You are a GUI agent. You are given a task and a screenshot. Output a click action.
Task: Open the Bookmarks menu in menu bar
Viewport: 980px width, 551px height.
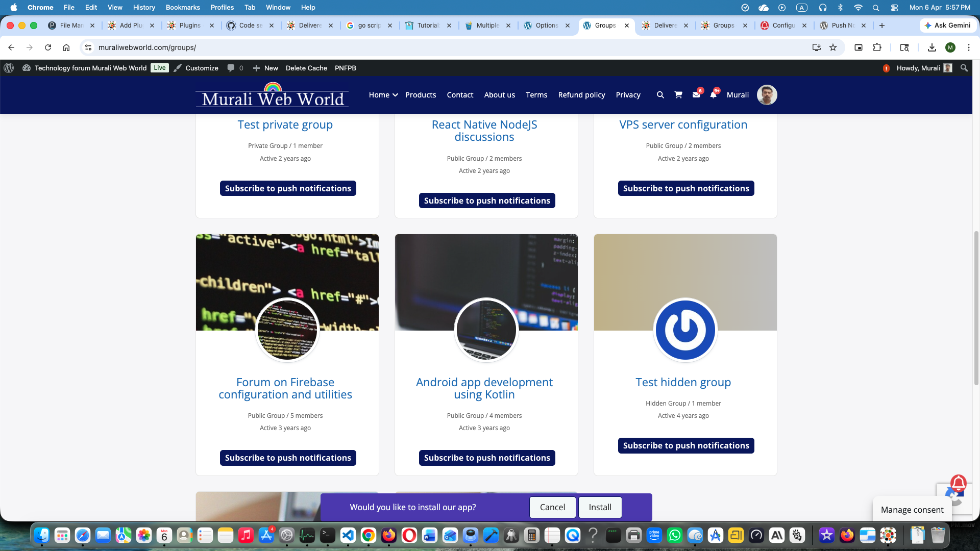click(182, 7)
